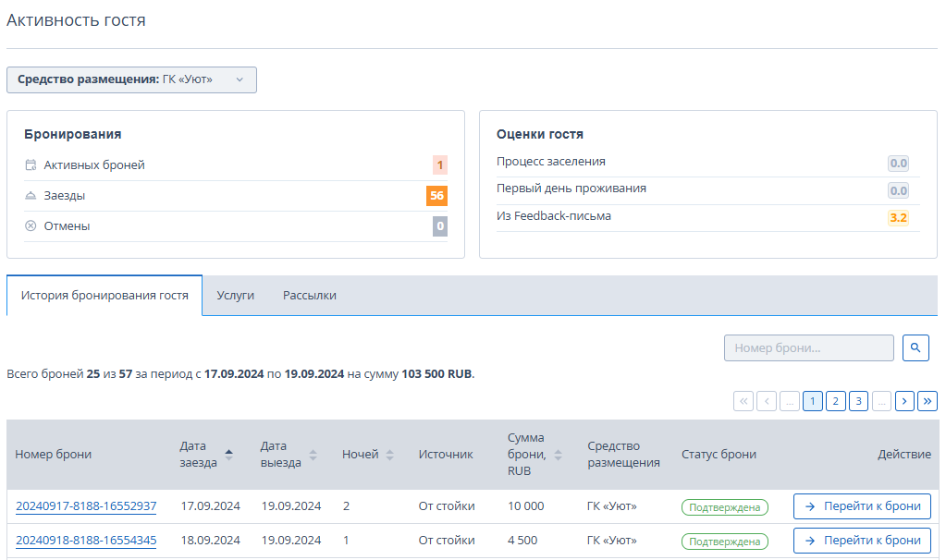This screenshot has width=946, height=560.
Task: Switch to the Услуги tab
Action: pyautogui.click(x=235, y=296)
